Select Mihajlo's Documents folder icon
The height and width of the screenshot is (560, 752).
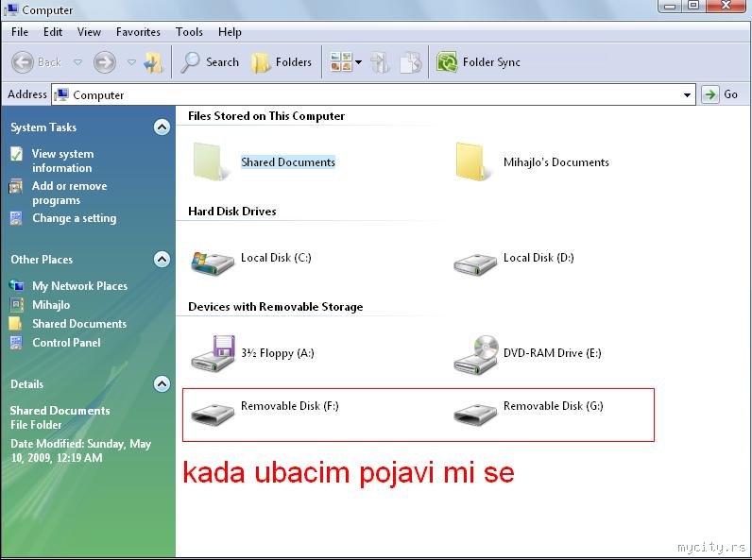pos(474,161)
